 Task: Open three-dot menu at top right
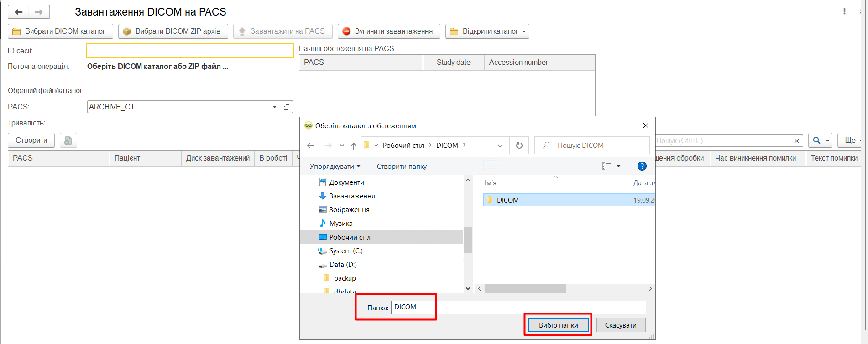(844, 11)
